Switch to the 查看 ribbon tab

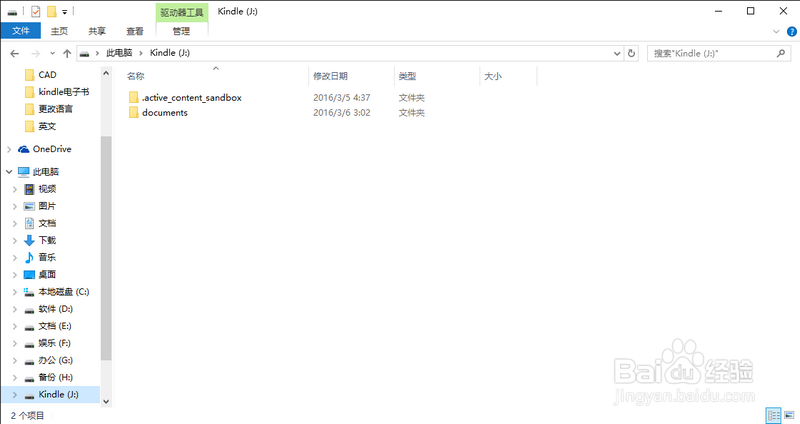click(135, 31)
